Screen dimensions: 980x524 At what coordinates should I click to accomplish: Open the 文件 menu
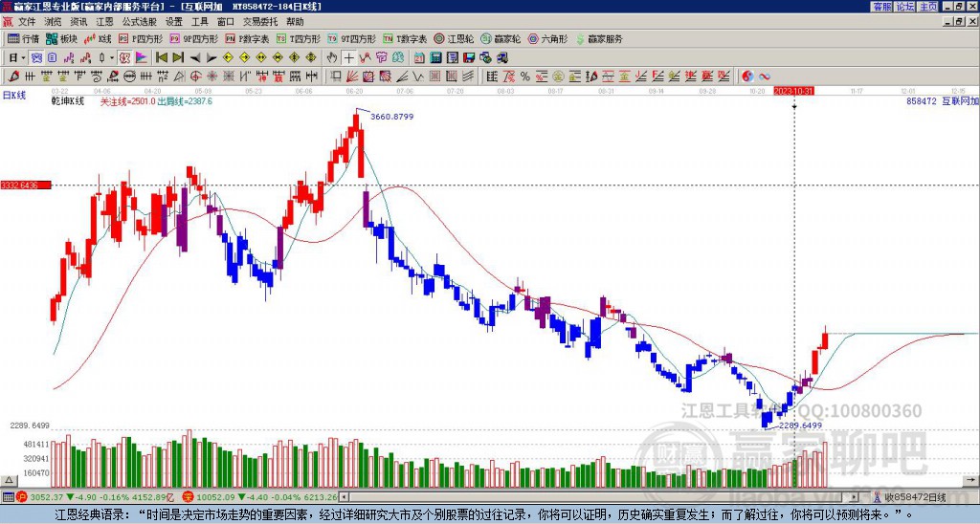coord(27,22)
